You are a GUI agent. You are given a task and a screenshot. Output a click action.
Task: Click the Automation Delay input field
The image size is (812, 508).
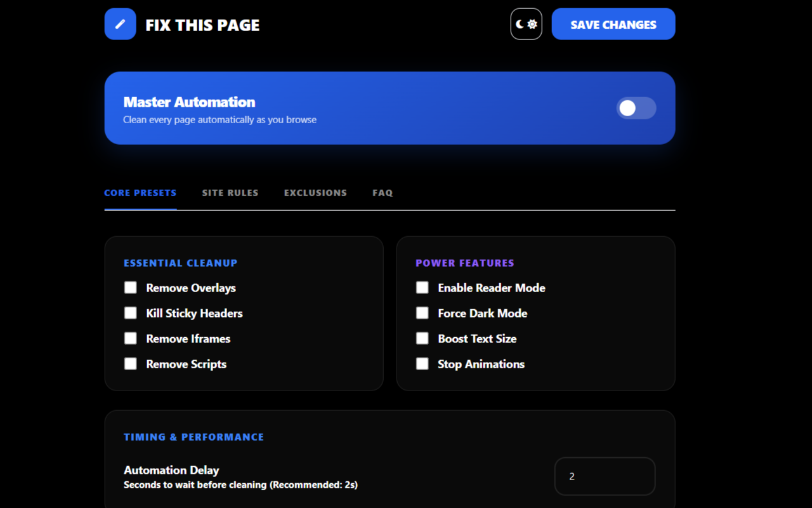605,476
